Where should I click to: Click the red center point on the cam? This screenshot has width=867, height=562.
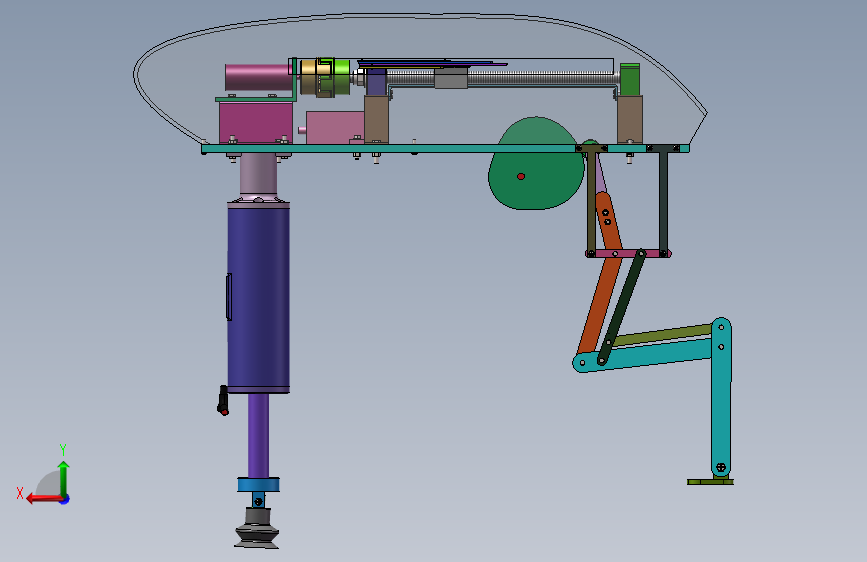pyautogui.click(x=521, y=176)
